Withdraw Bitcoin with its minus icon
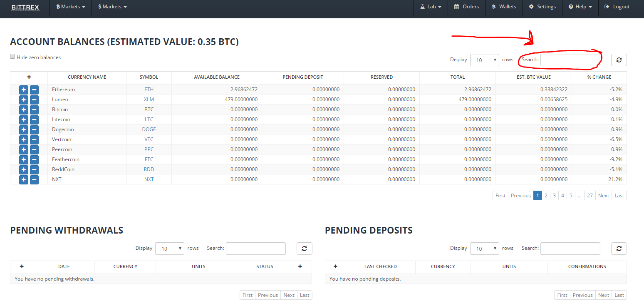Image resolution: width=644 pixels, height=306 pixels. (x=34, y=109)
